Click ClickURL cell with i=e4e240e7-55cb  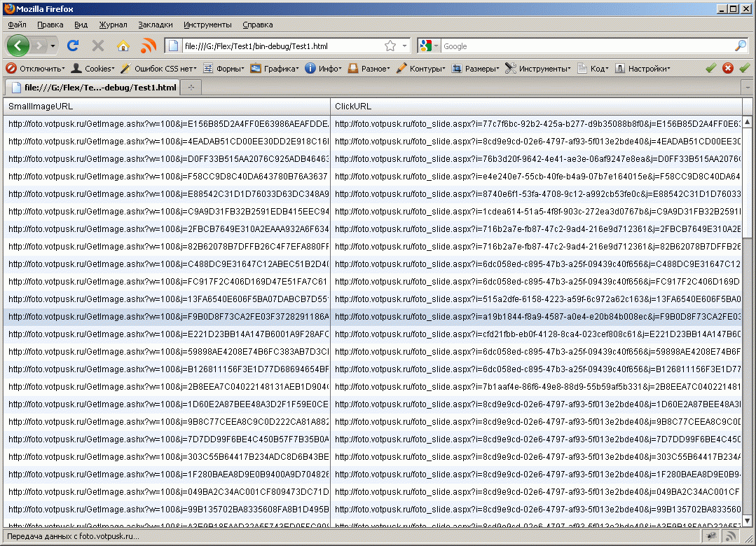point(537,177)
